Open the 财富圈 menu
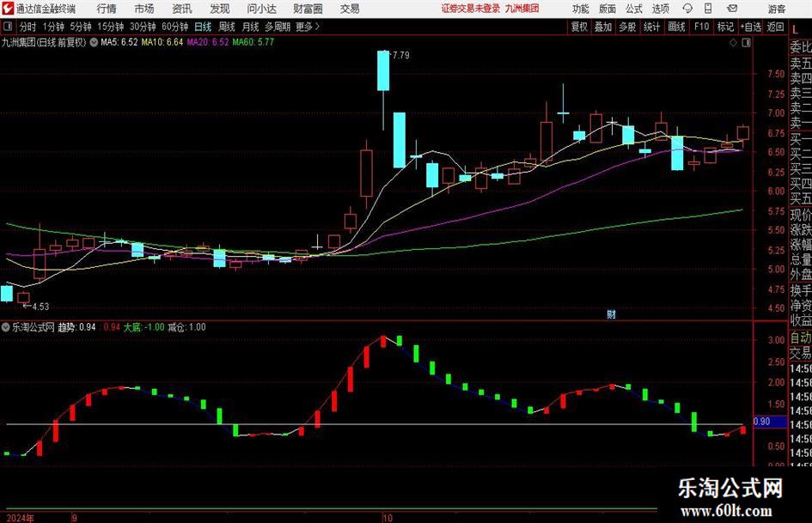 308,9
